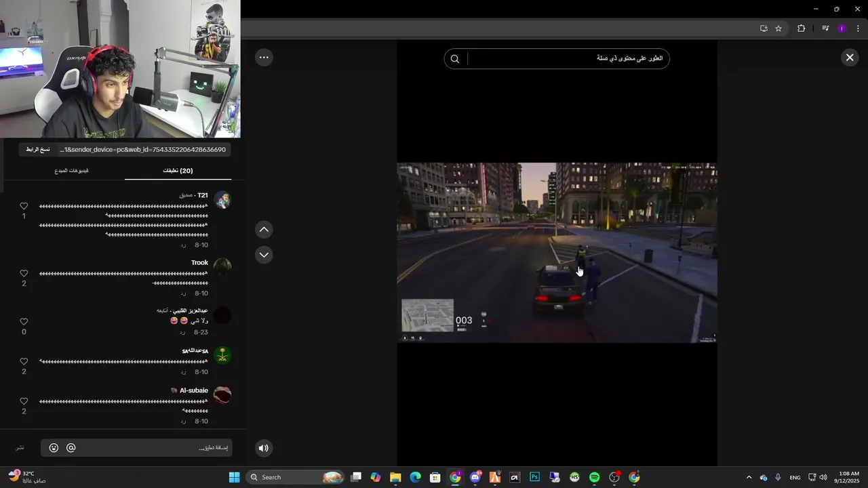868x488 pixels.
Task: Open Task View on the taskbar
Action: [356, 477]
